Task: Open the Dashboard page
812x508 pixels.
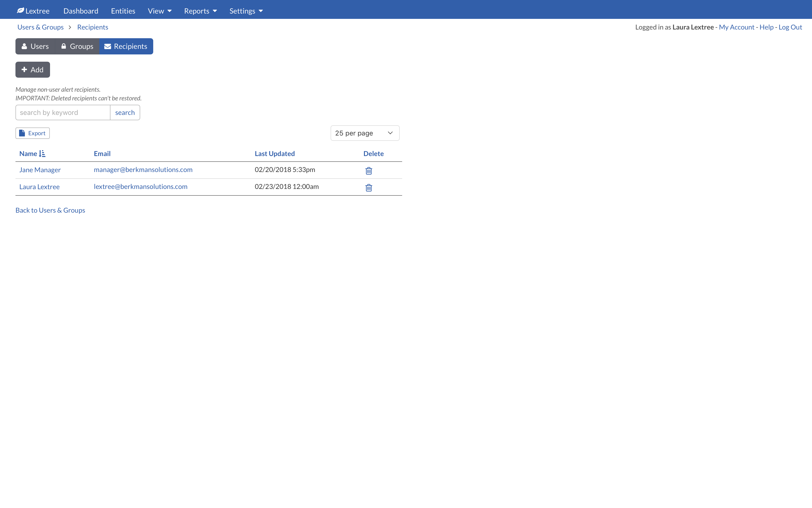Action: tap(81, 11)
